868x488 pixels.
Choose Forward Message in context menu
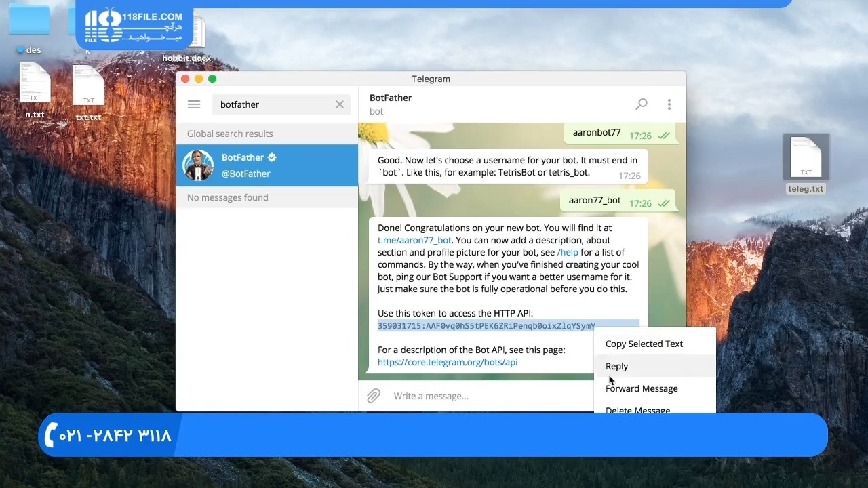[x=641, y=388]
